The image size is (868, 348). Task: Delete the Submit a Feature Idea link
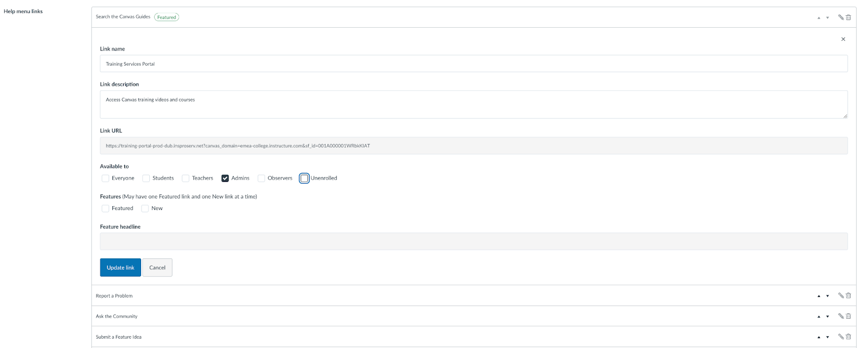coord(848,337)
